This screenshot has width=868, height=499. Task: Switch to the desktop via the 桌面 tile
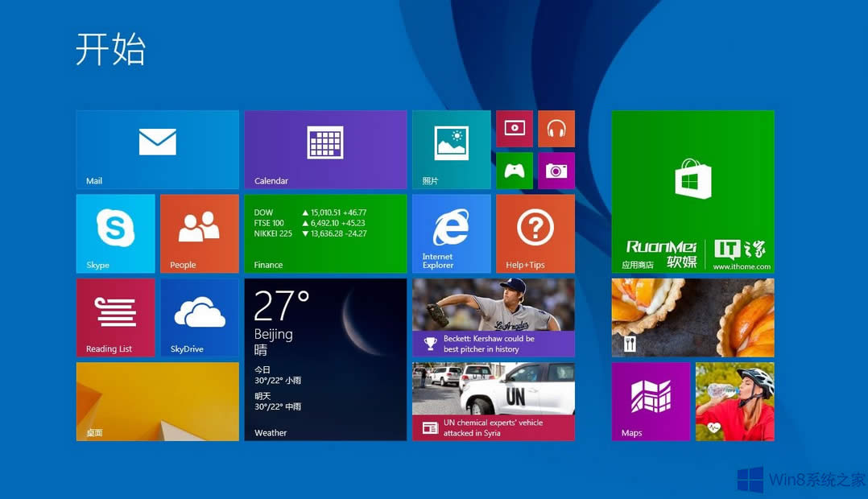156,401
